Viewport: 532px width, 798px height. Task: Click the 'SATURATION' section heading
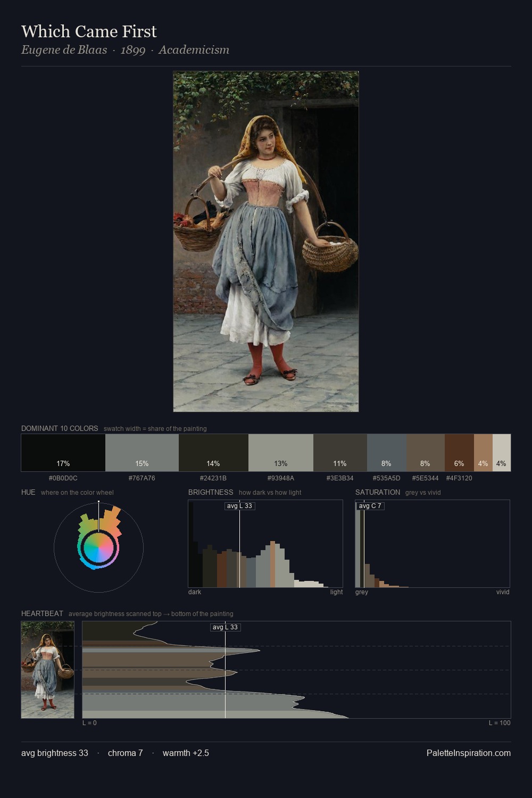tap(378, 492)
